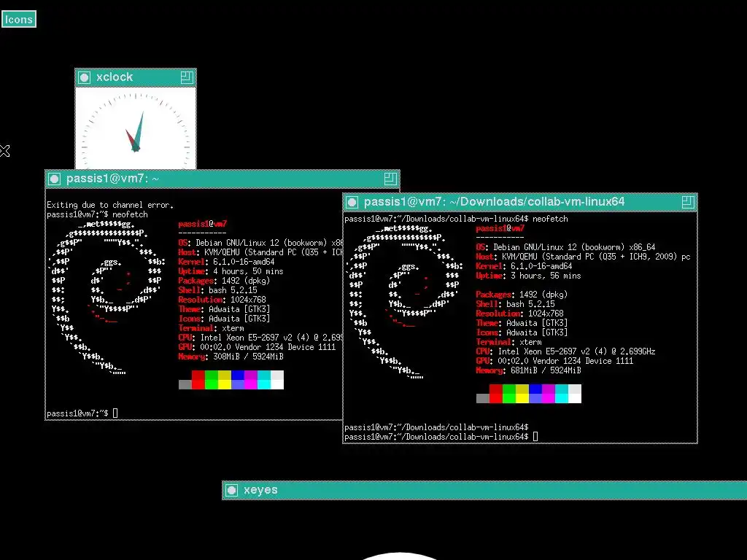Click the 'Uptime: 3 hours, 56 mins' line

coord(528,276)
